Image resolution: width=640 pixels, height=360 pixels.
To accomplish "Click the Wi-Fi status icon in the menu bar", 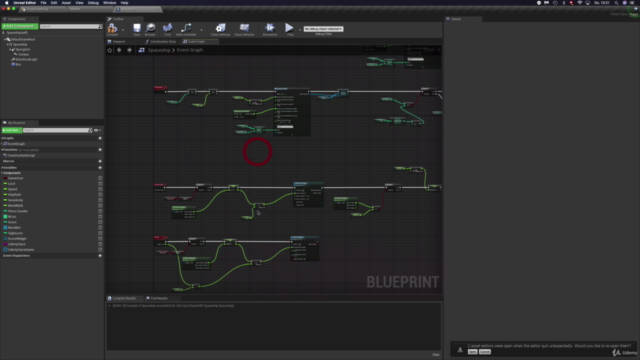I will point(580,2).
